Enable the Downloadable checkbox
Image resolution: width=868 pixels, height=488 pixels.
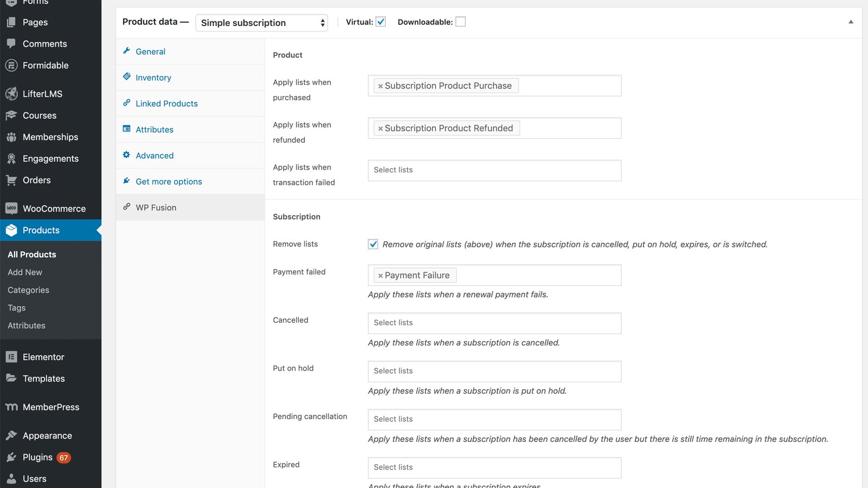click(x=461, y=21)
